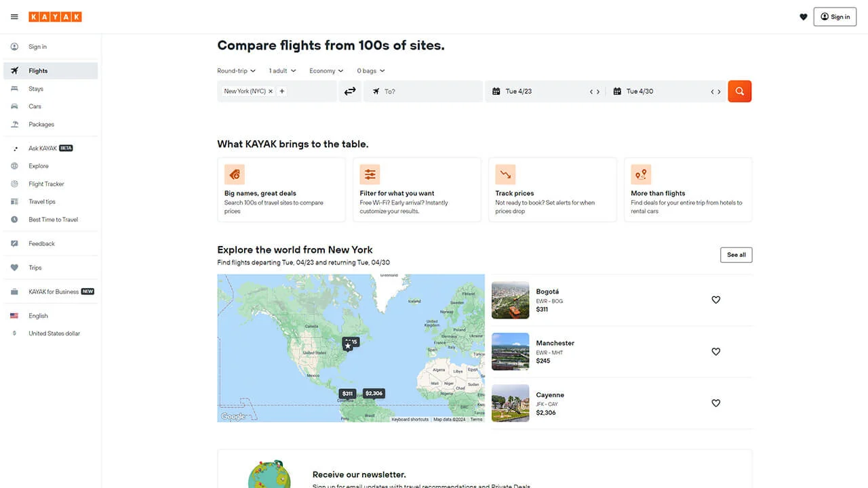Viewport: 868px width, 488px height.
Task: Open the hamburger navigation menu
Action: [x=14, y=17]
